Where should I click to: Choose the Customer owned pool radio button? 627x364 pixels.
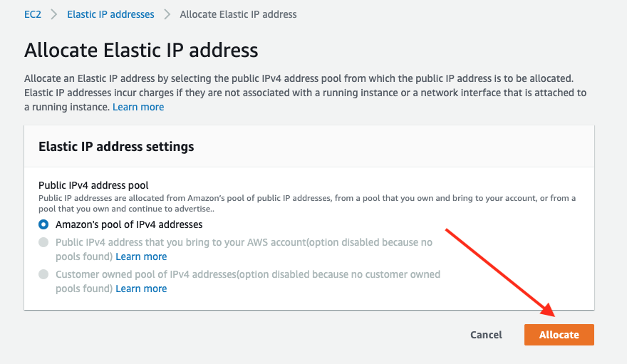[44, 274]
